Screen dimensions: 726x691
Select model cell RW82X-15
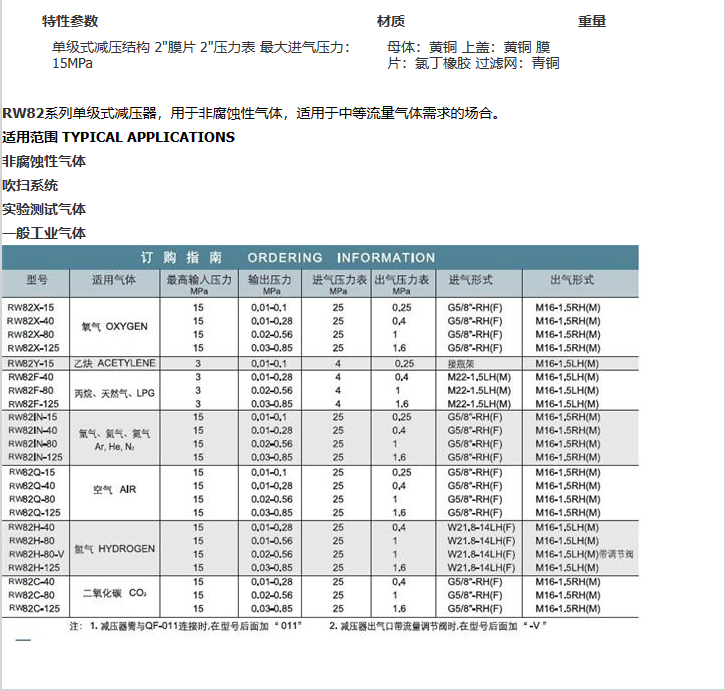(x=31, y=308)
